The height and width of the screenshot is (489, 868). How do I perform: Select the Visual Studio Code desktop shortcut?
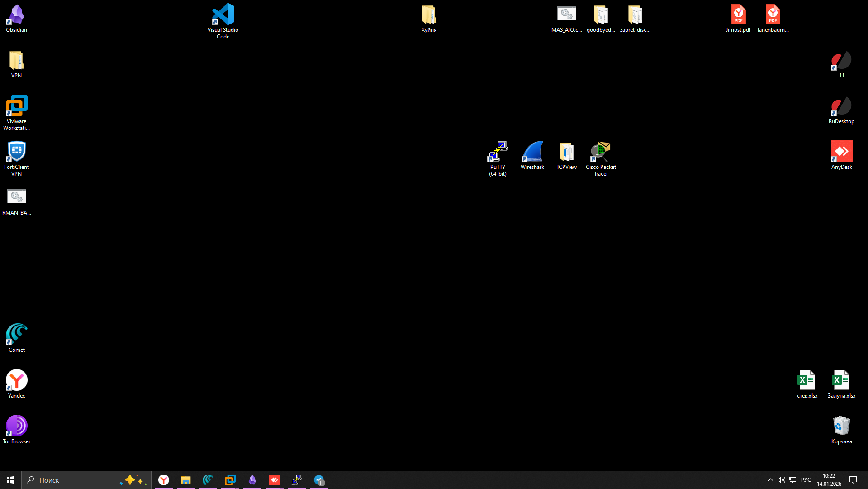[223, 21]
